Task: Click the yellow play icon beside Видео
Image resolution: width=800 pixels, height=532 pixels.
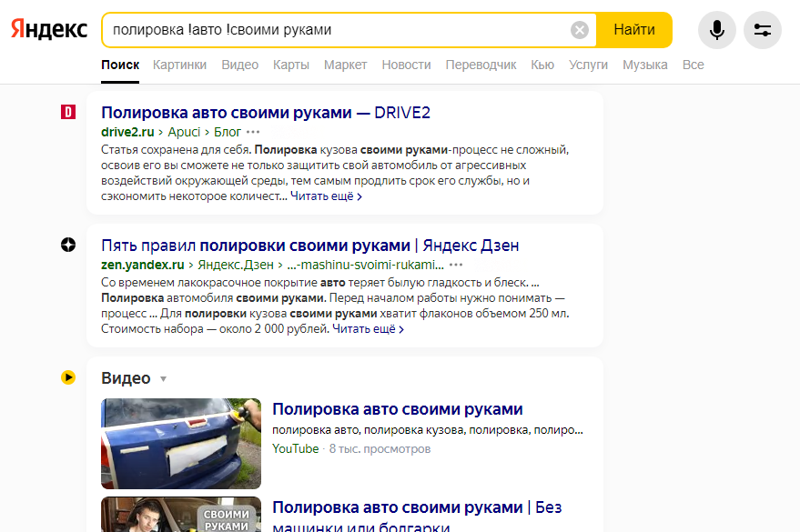Action: click(68, 377)
